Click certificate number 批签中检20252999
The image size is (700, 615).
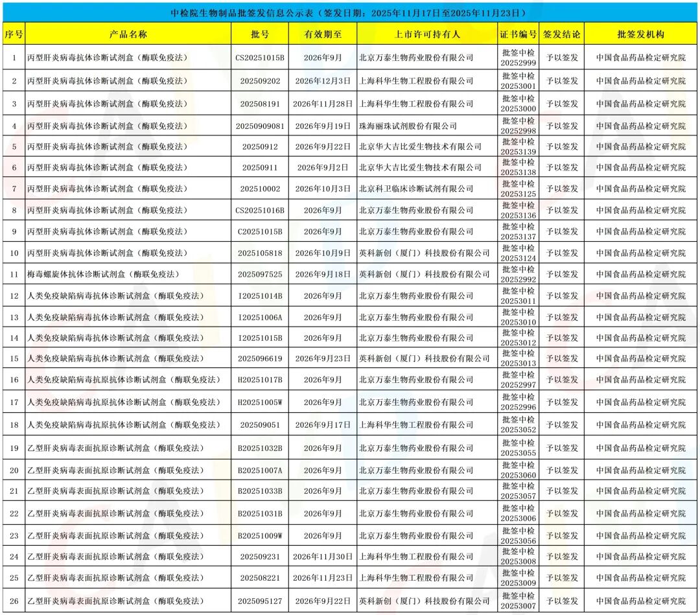coord(519,58)
